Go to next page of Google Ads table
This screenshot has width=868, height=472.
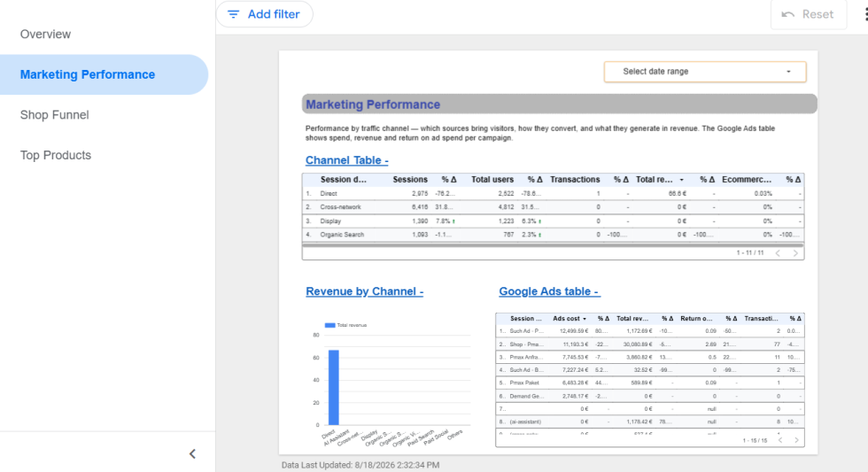click(796, 440)
